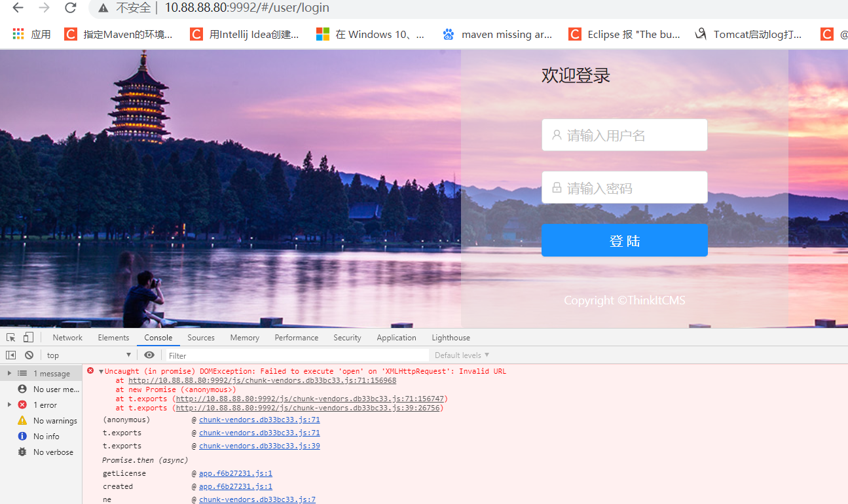Open the Performance tab
Viewport: 848px width, 504px height.
(x=297, y=338)
